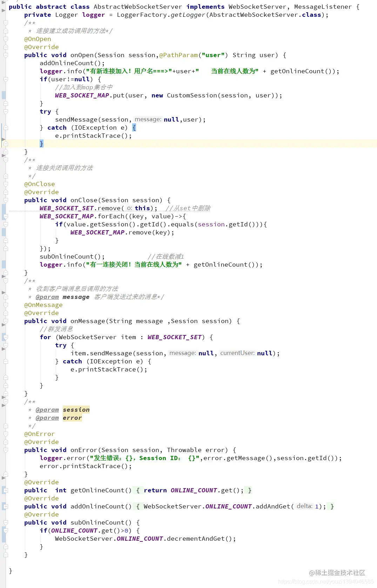Collapse the @OnOpen annotation block
The image size is (377, 588).
(6, 39)
